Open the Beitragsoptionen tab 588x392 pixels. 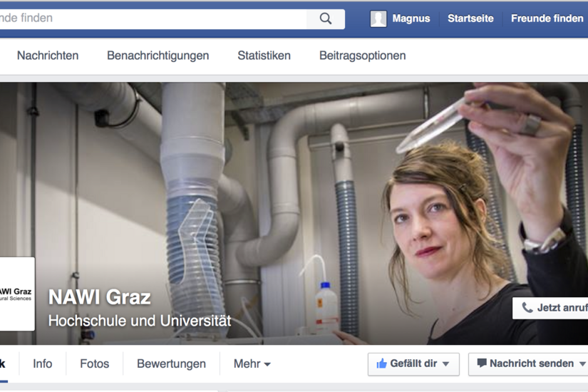pos(362,56)
